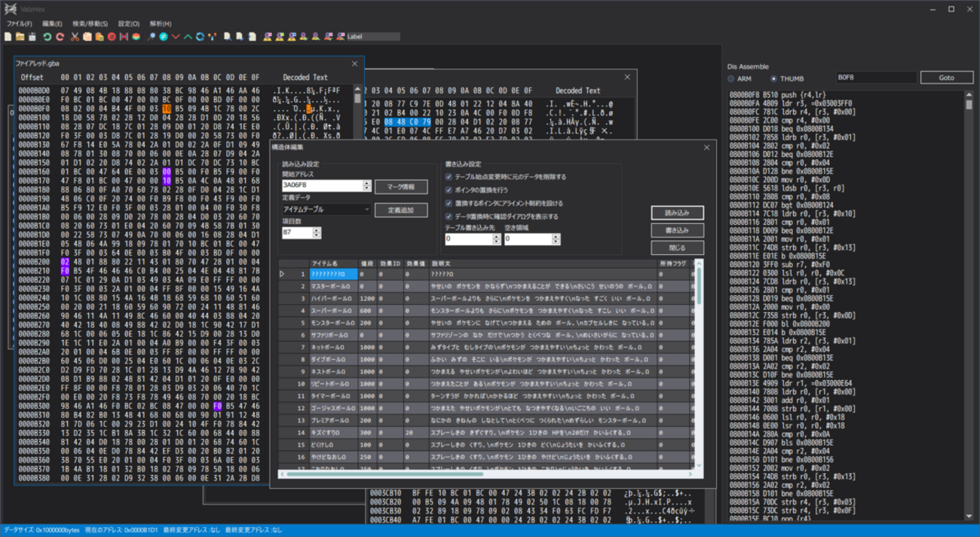Toggle ポインタの置換を行う checkbox
Screen dimensions: 980x537
click(449, 190)
